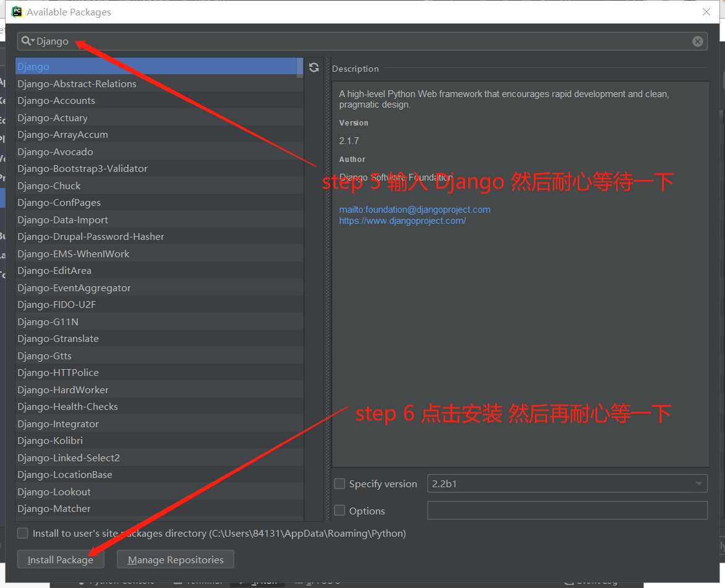The image size is (725, 588).
Task: Select Django-EventAggregator package
Action: 159,288
